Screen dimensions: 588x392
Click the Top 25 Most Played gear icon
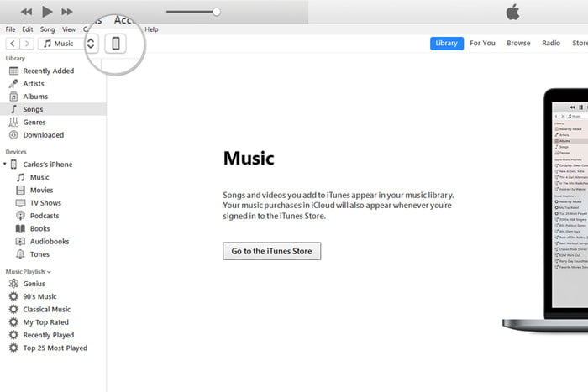[x=13, y=348]
